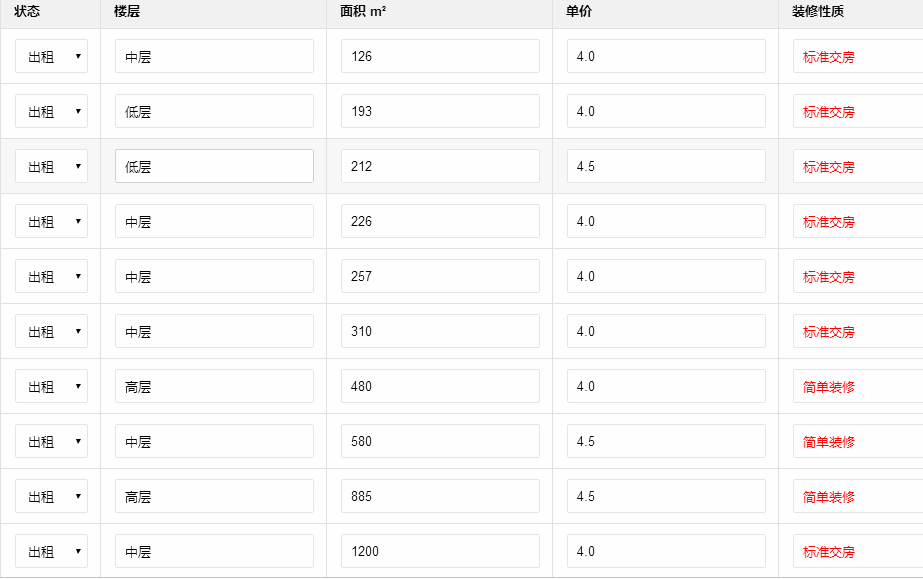
Task: Focus the area input showing 193
Action: tap(440, 112)
